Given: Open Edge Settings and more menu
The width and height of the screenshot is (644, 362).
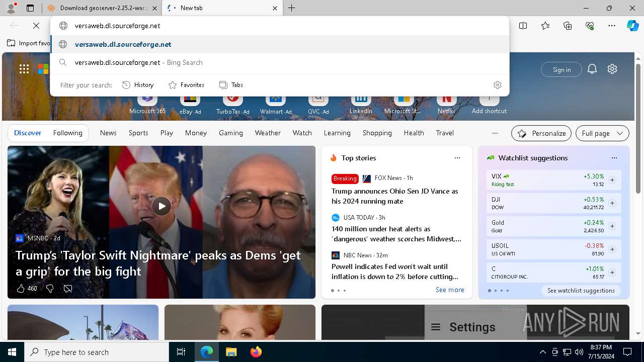Looking at the screenshot, I should tap(612, 26).
